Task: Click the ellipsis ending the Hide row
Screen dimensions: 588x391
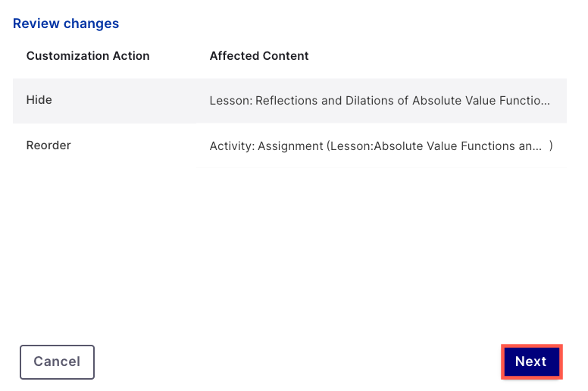Action: click(x=544, y=100)
